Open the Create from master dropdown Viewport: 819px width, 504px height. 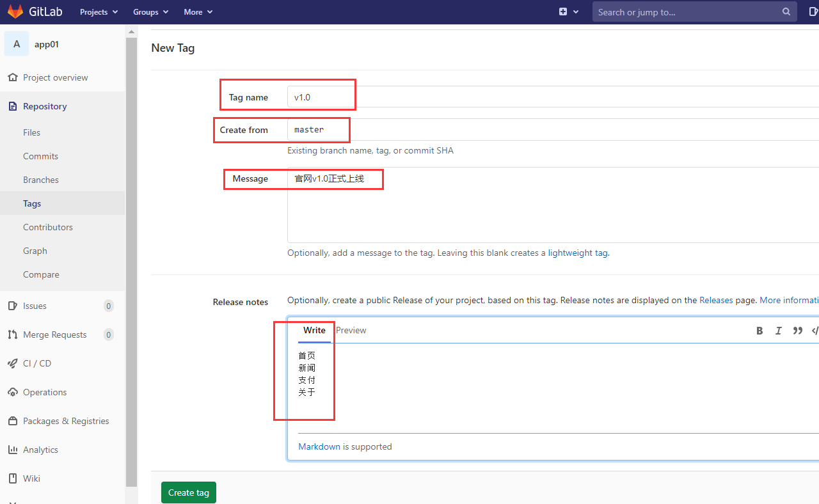coord(553,130)
